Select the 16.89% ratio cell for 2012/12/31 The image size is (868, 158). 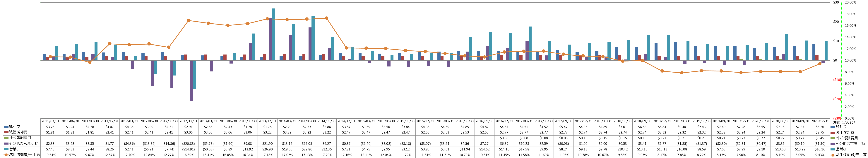point(188,155)
